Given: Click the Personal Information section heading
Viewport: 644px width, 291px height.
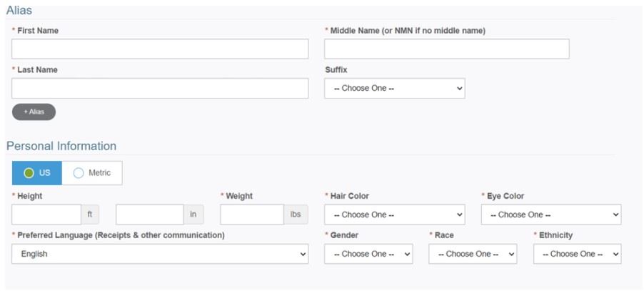Looking at the screenshot, I should click(x=61, y=146).
